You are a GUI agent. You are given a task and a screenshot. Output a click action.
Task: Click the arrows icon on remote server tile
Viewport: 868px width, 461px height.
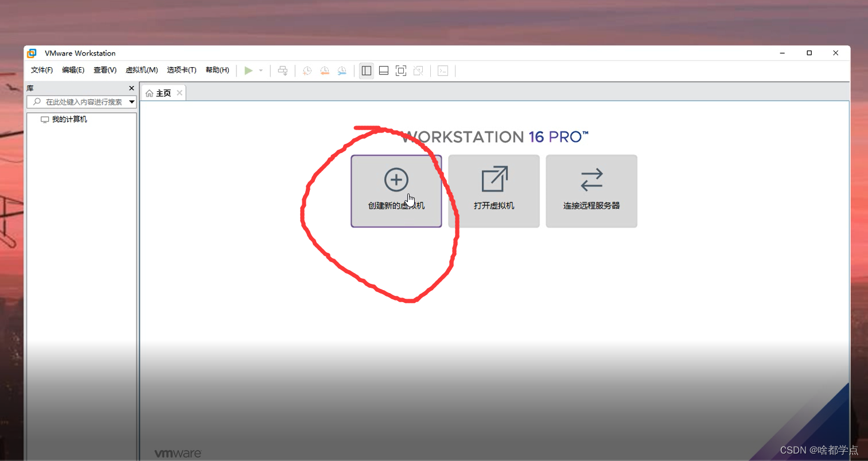[591, 179]
